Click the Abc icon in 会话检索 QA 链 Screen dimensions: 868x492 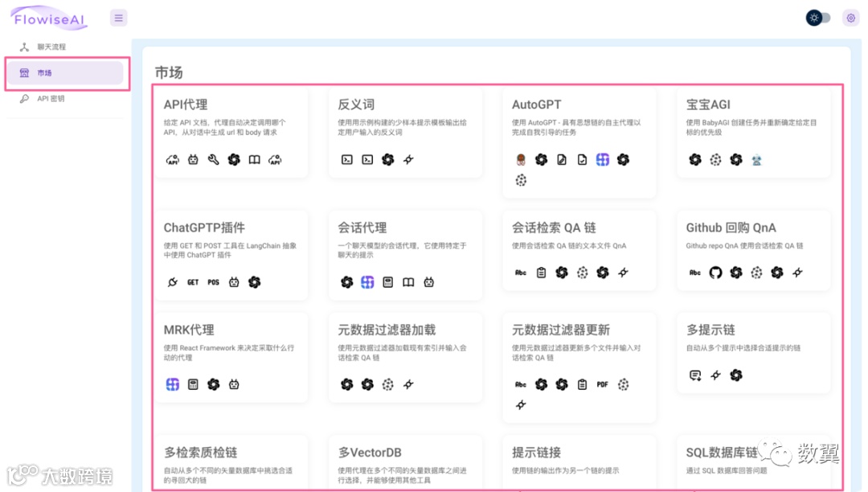pos(521,273)
